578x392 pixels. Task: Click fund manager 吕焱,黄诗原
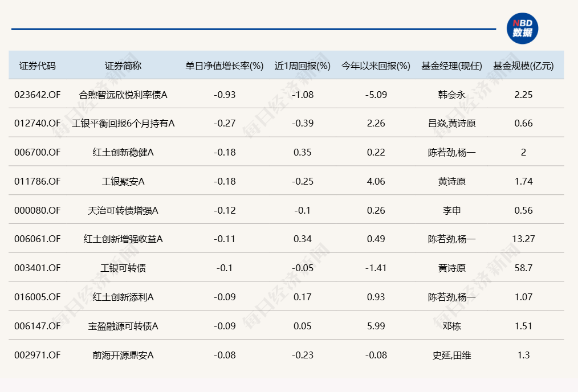452,123
